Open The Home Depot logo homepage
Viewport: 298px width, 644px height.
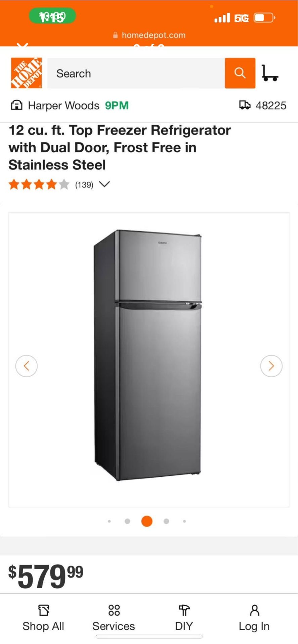[27, 73]
